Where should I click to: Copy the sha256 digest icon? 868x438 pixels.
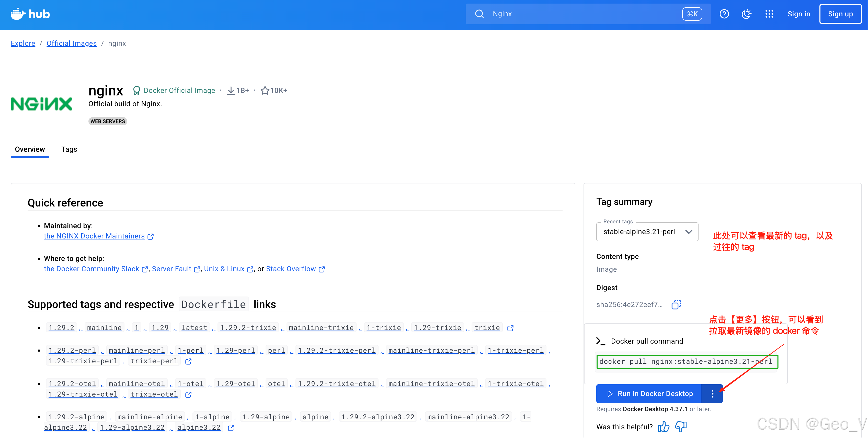pyautogui.click(x=676, y=304)
